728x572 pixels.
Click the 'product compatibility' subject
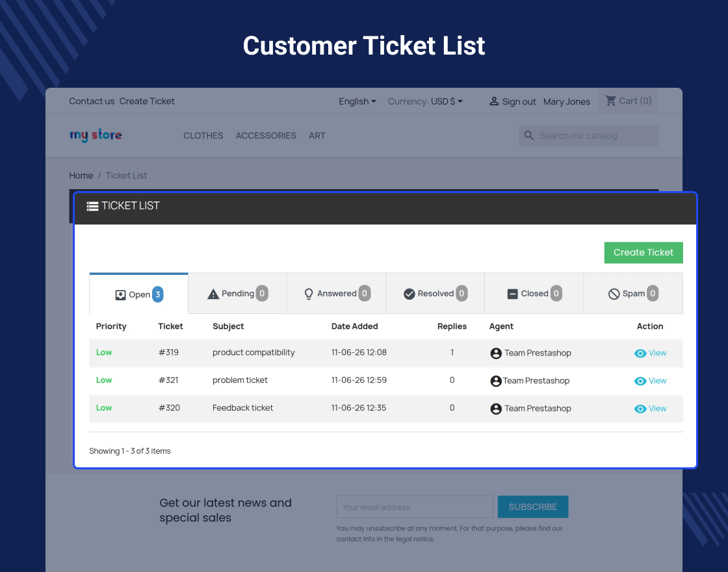point(253,352)
